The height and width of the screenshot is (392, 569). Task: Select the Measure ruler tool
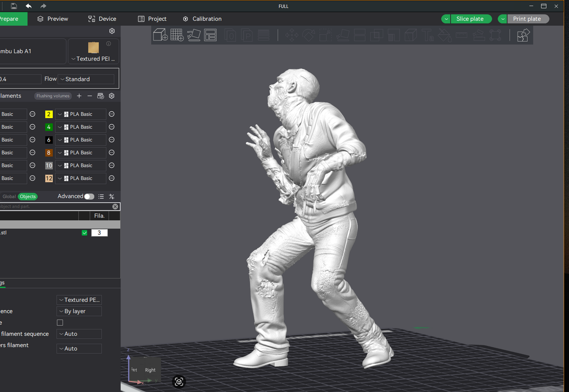click(462, 35)
